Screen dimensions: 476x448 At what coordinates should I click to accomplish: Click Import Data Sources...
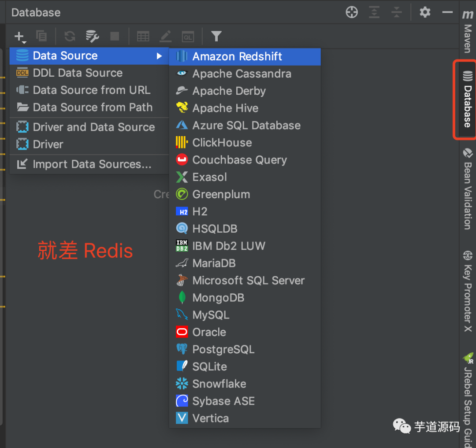89,164
